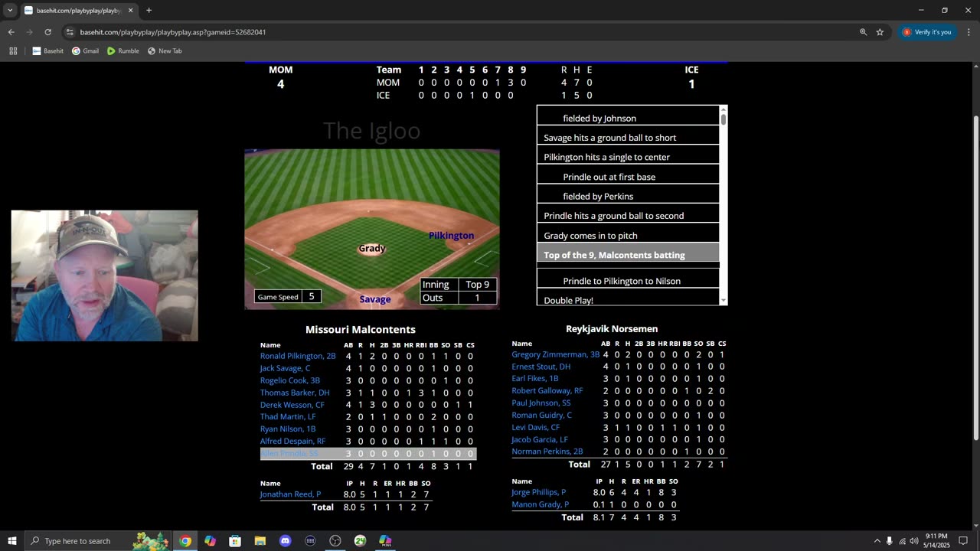The image size is (980, 551).
Task: Click the zoom magnifier icon in address bar
Action: click(x=863, y=32)
